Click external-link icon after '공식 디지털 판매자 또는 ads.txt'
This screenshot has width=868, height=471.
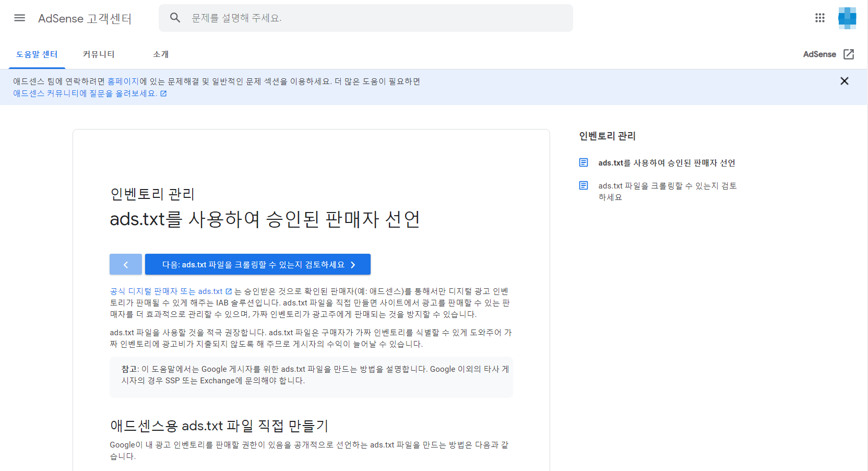click(229, 291)
